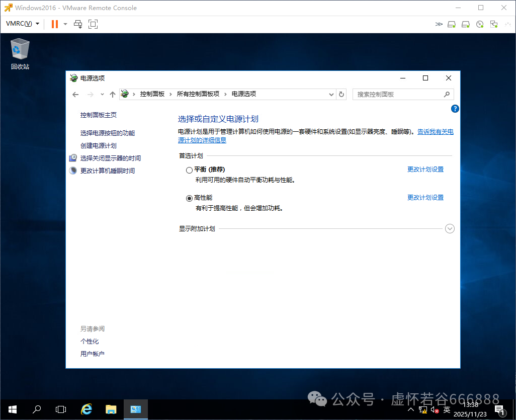
Task: Expand 显示附加计划 with the round chevron
Action: (x=450, y=228)
